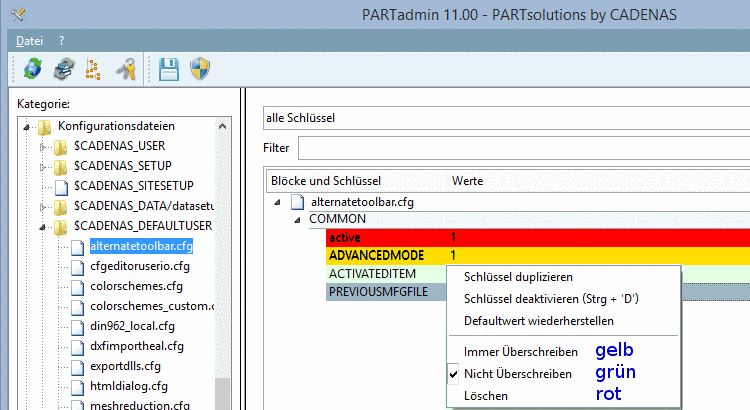This screenshot has height=410, width=750.
Task: Collapse the Konfigurationsdateien tree node
Action: coord(27,127)
